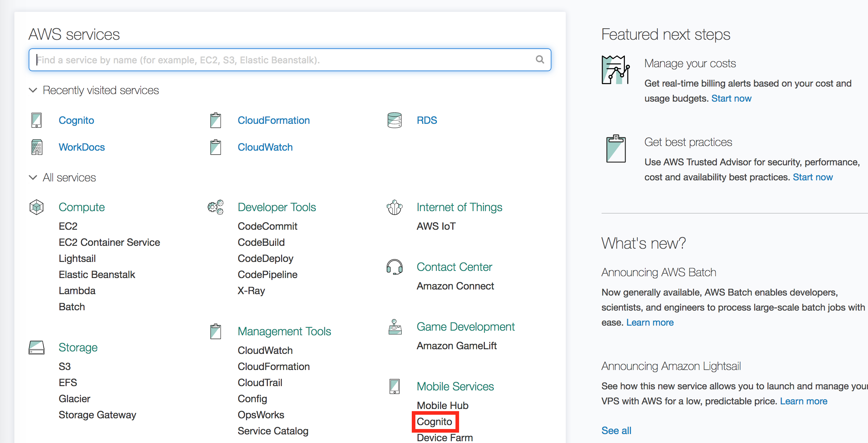This screenshot has width=868, height=443.
Task: Click the Cognito icon in recently visited
Action: (x=37, y=120)
